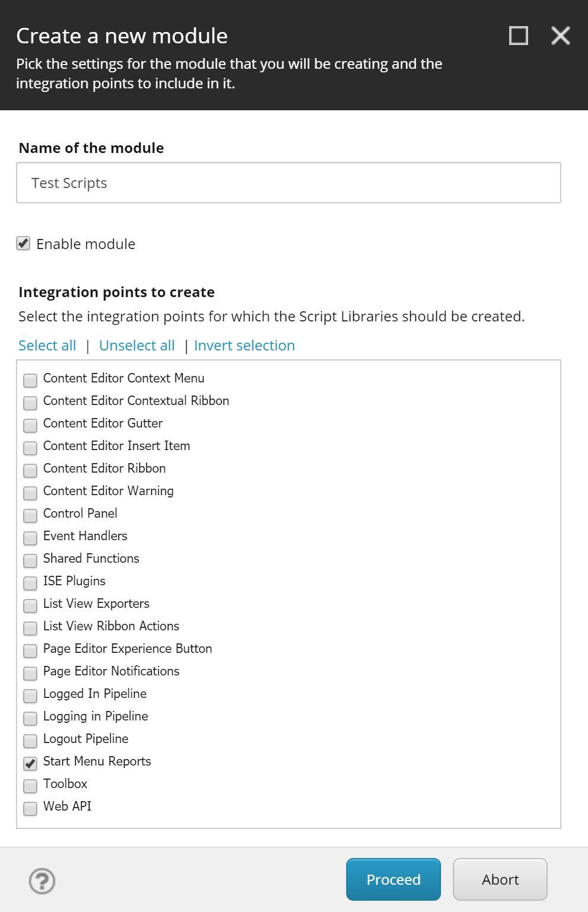Enable the Content Editor Gutter checkbox
Image resolution: width=588 pixels, height=912 pixels.
[30, 425]
